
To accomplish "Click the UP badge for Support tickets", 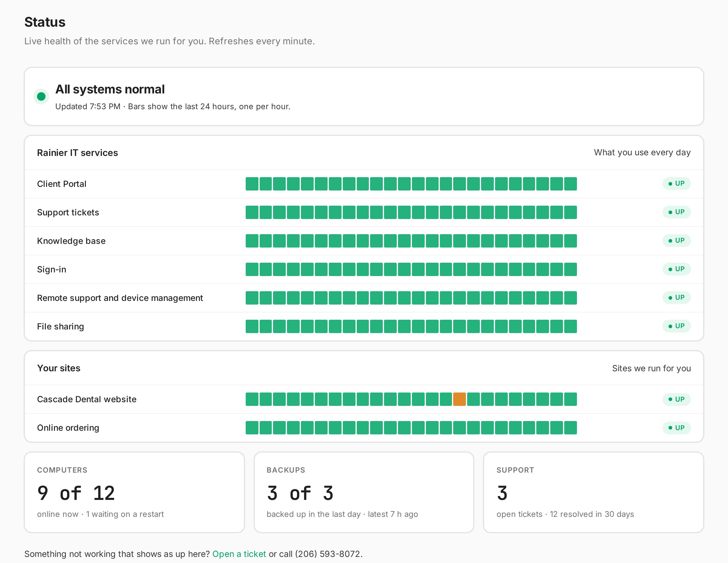I will 676,212.
